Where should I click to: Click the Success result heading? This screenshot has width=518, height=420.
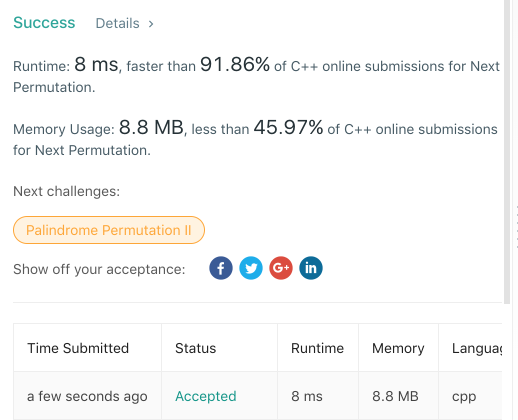tap(44, 23)
